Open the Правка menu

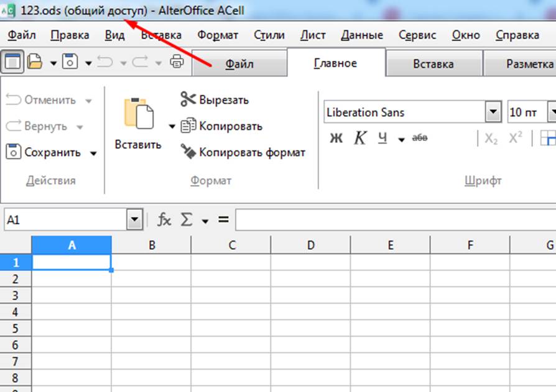click(x=70, y=35)
